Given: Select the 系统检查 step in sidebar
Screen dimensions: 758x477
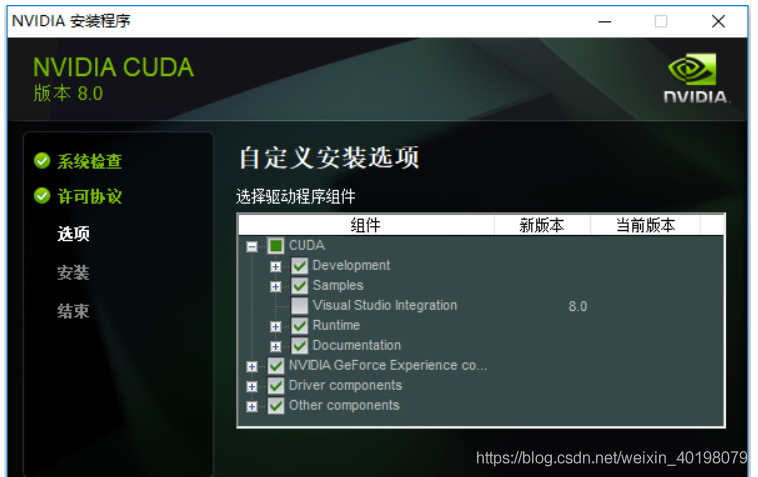Looking at the screenshot, I should point(90,161).
